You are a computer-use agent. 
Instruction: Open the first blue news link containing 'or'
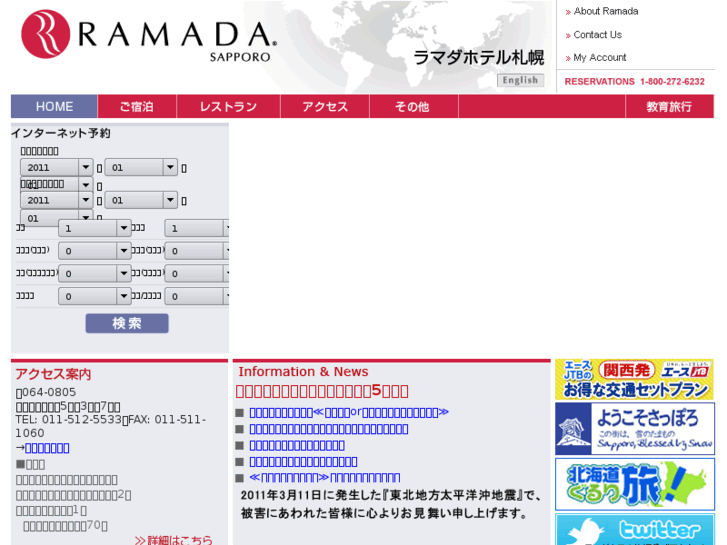[349, 412]
